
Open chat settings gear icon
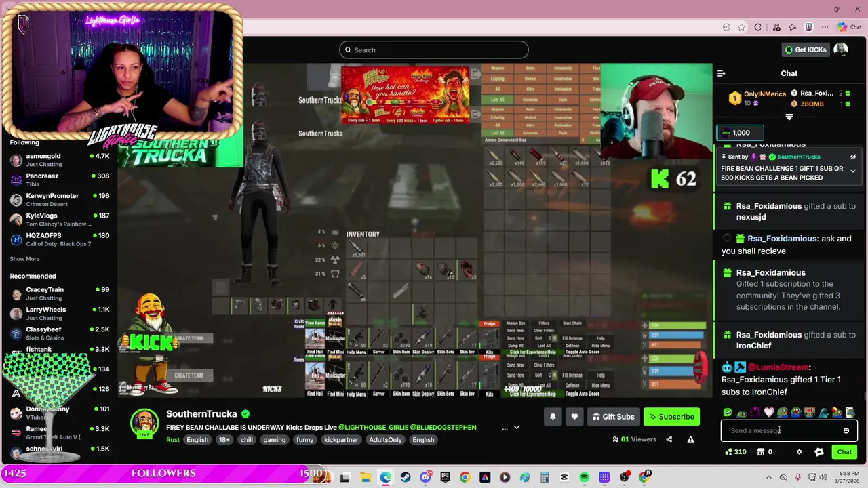[x=799, y=452]
